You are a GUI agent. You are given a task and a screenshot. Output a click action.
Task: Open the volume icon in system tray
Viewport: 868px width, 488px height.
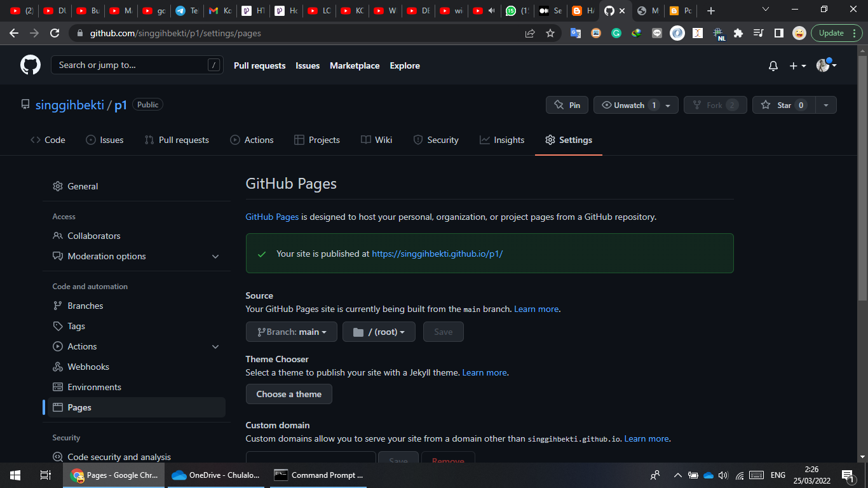723,475
